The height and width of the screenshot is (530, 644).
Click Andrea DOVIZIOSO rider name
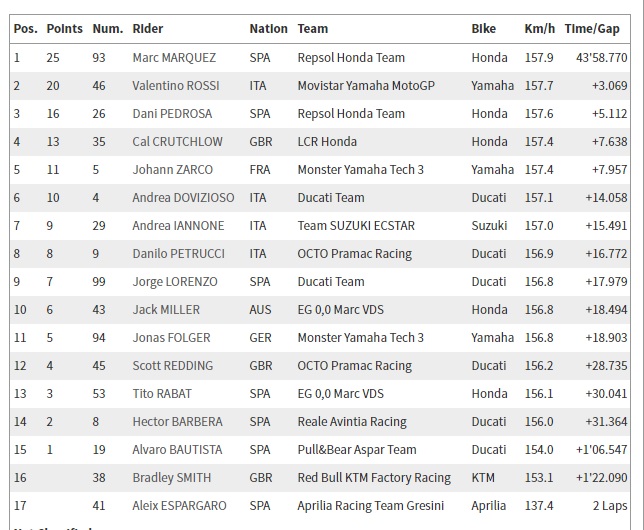pos(183,198)
